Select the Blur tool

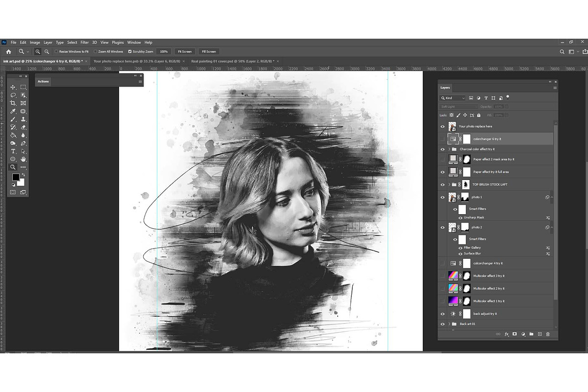click(23, 135)
